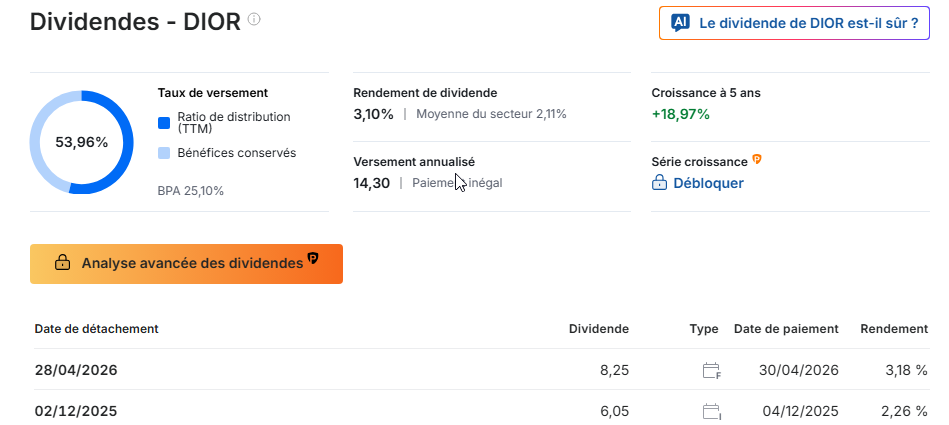Click the Pro badge on Analyse avancée button
This screenshot has height=425, width=949.
[x=312, y=259]
